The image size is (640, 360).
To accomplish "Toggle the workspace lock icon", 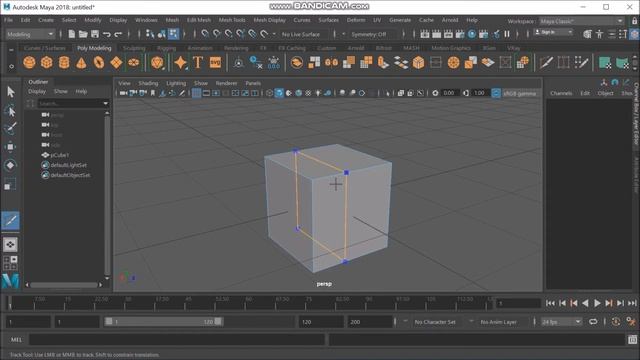I will pos(634,20).
